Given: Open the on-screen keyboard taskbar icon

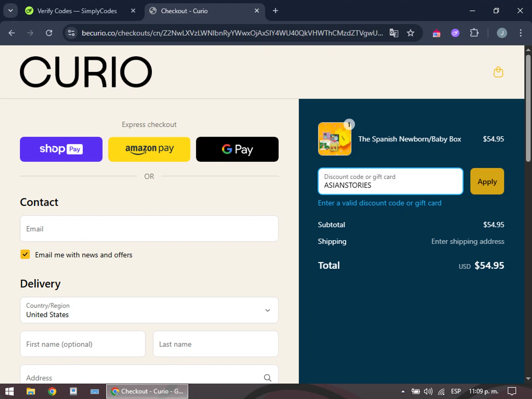Looking at the screenshot, I should [x=95, y=391].
